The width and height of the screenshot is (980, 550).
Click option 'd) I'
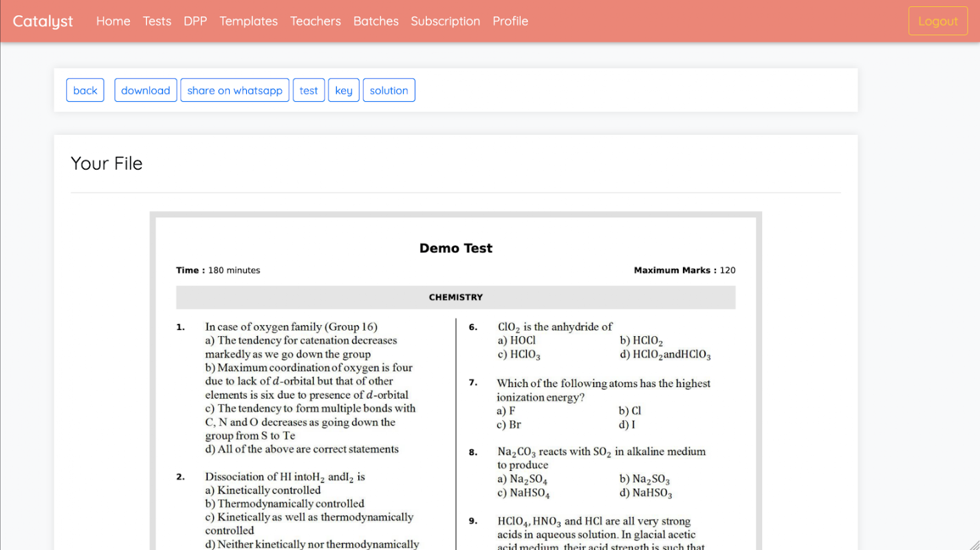pos(627,425)
